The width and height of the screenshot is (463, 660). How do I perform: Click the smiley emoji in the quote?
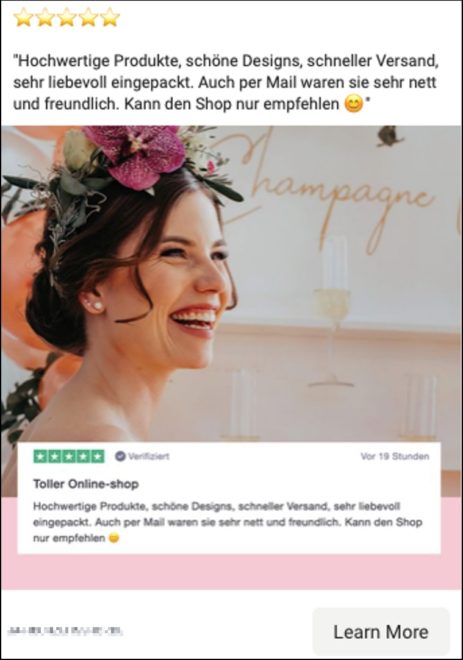click(354, 104)
